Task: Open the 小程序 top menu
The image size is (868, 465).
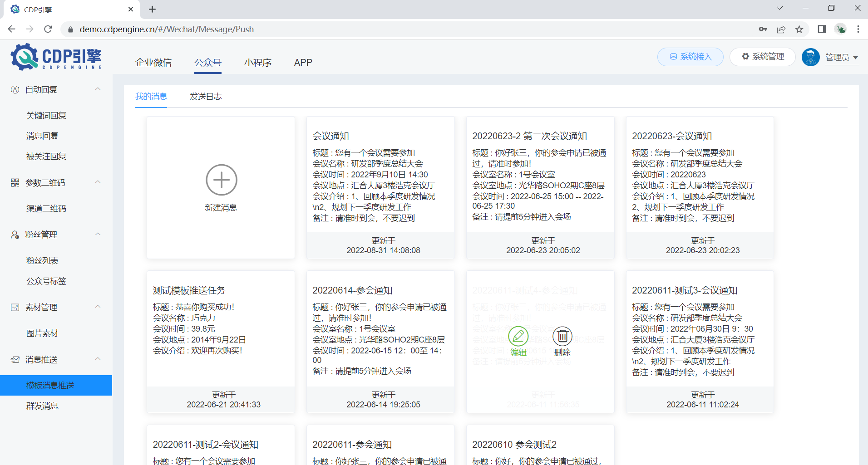Action: [258, 63]
